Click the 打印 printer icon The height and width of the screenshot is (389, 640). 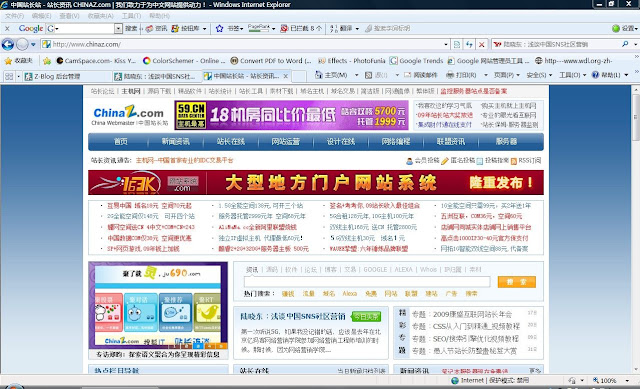(450, 75)
